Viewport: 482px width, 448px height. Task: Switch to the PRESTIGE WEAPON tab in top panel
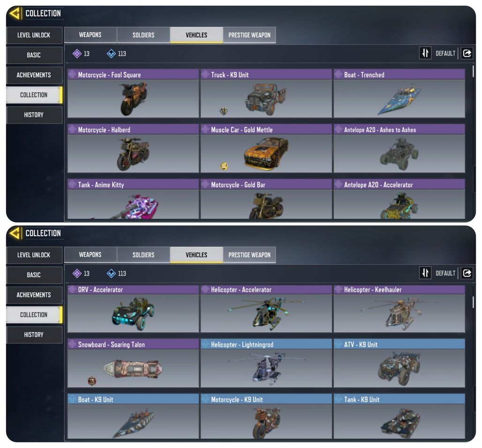point(249,35)
